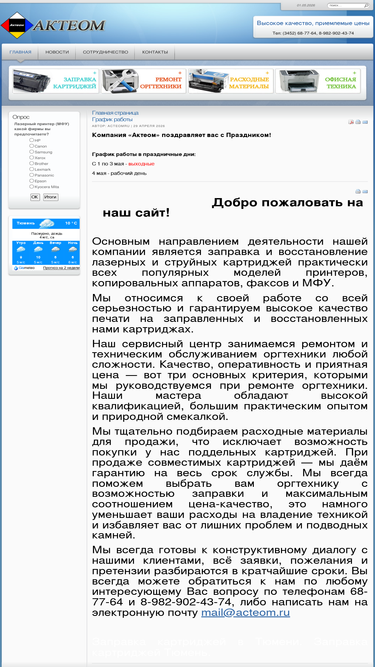This screenshot has width=375, height=667.
Task: Select Canon in the poll
Action: coord(31,146)
